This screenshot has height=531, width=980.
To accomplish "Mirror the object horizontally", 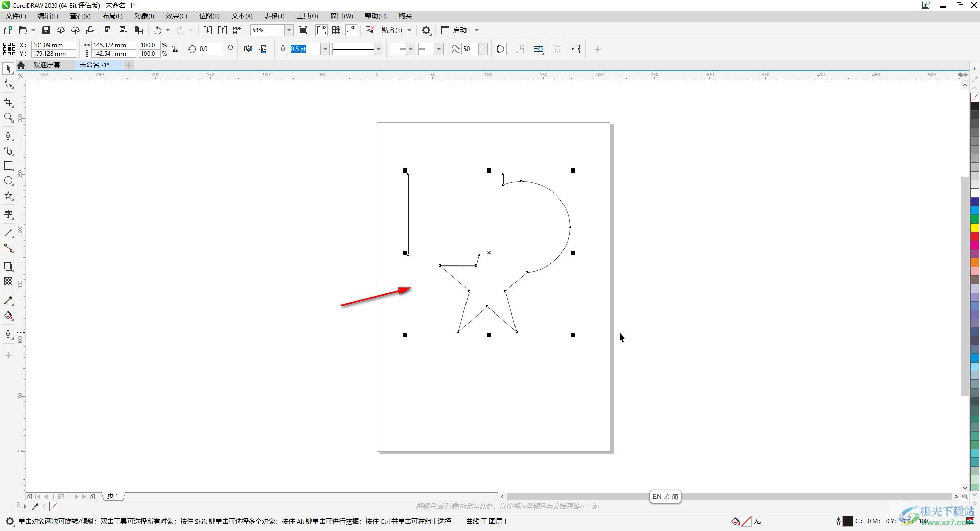I will (248, 49).
